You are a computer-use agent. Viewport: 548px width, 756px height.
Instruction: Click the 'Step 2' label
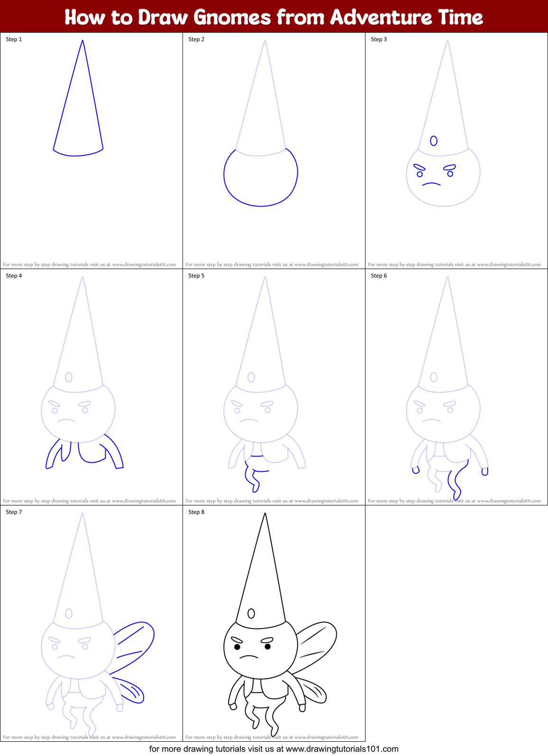point(196,39)
